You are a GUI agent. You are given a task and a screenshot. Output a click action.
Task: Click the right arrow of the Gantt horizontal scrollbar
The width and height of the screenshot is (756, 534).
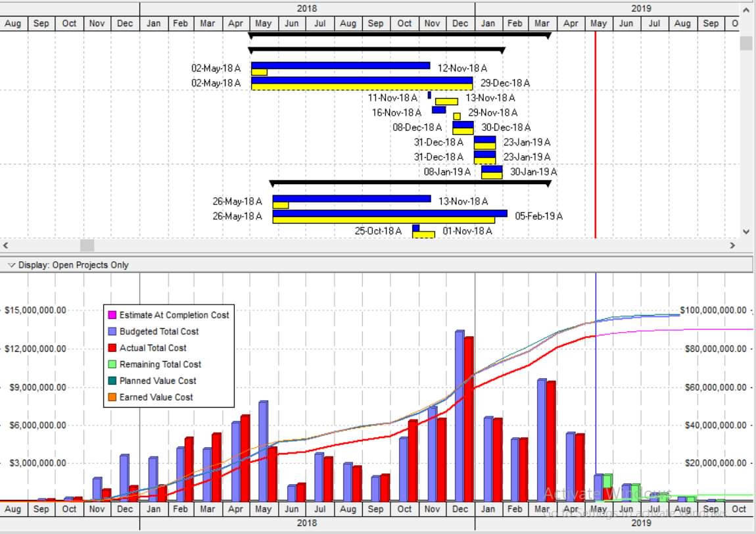[x=732, y=245]
